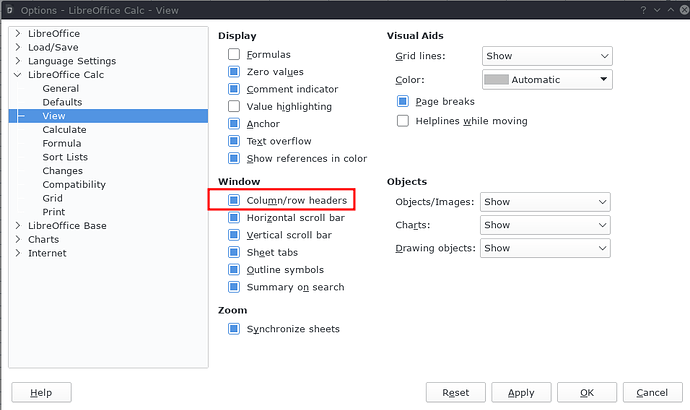Uncheck the Page breaks checkbox
The image size is (690, 410).
click(403, 101)
